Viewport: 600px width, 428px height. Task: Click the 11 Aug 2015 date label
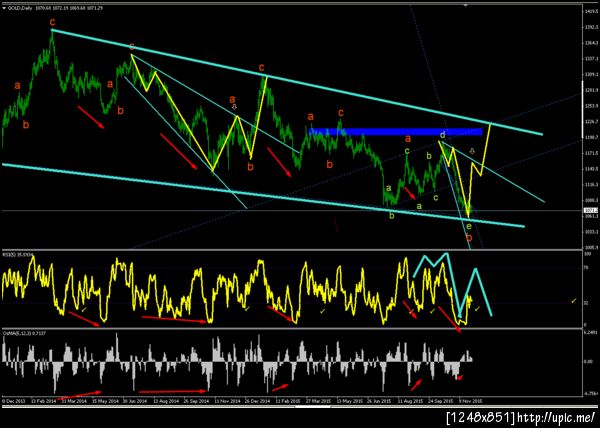point(410,401)
